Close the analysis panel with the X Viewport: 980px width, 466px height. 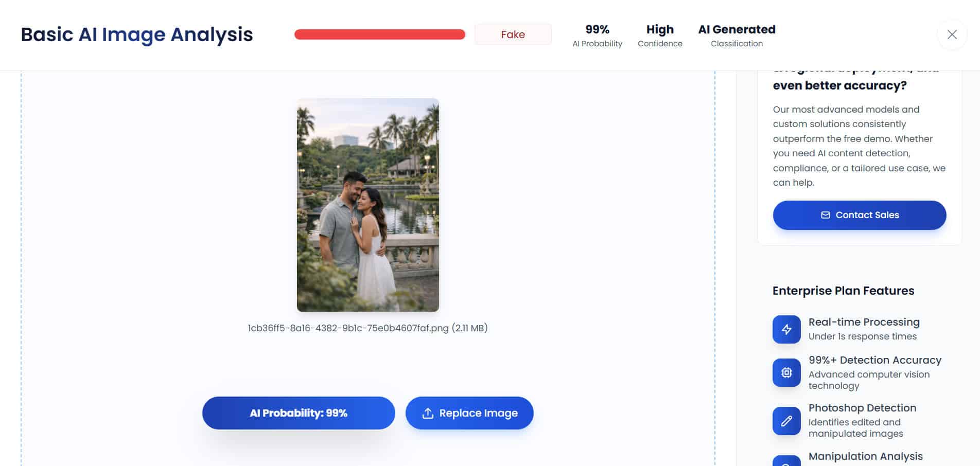952,34
